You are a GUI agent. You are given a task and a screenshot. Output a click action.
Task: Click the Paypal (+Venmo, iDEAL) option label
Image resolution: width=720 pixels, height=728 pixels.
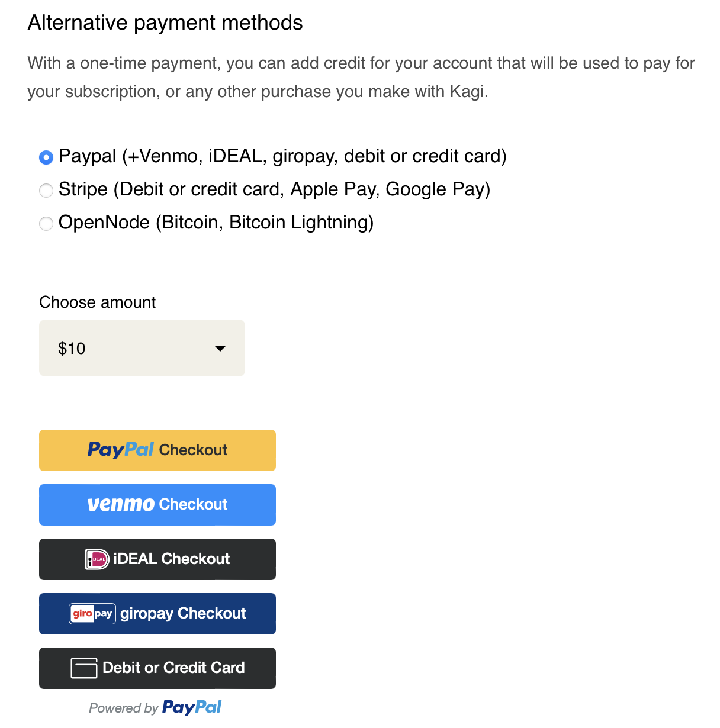coord(282,156)
